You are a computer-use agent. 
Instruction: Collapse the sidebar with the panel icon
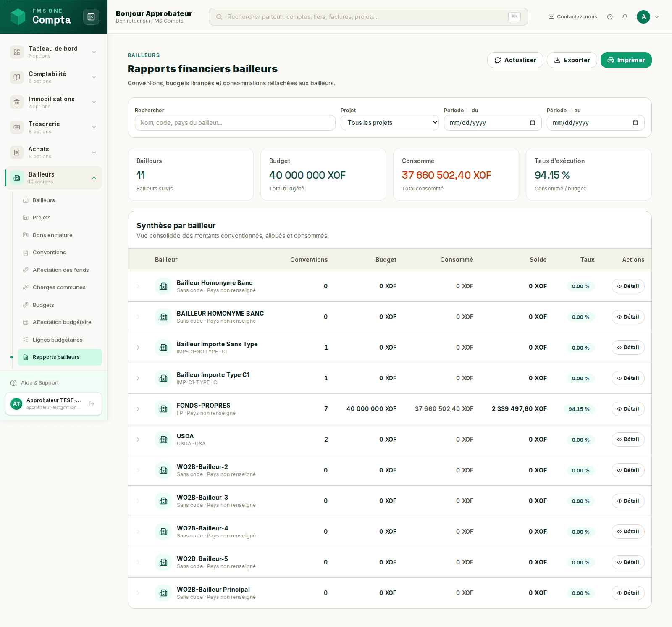[x=91, y=17]
